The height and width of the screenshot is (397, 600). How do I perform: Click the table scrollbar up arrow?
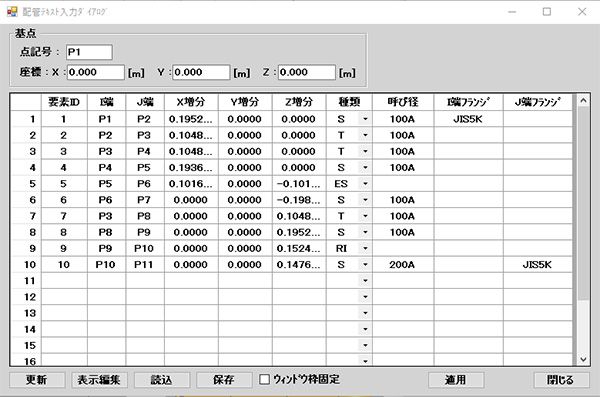[x=583, y=100]
